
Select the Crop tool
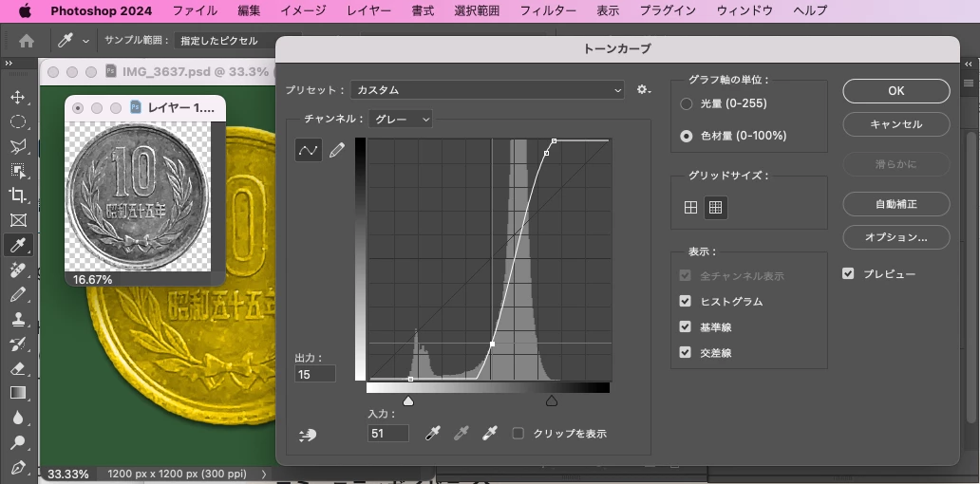coord(17,195)
